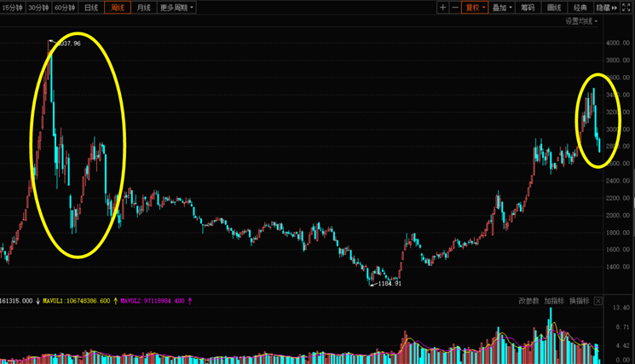Click 改参数 in volume panel
Viewport: 635px width, 364px height.
[528, 301]
